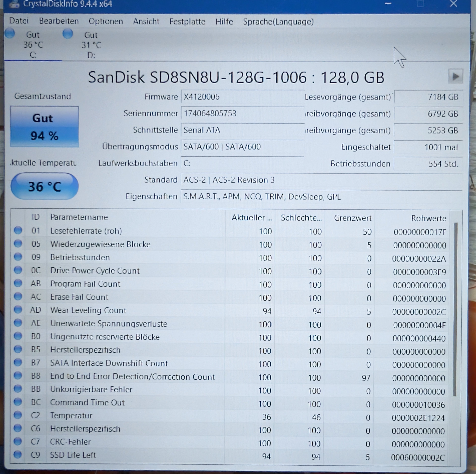Image resolution: width=476 pixels, height=474 pixels.
Task: Click status orb of CRC-Fehler row
Action: tap(17, 441)
